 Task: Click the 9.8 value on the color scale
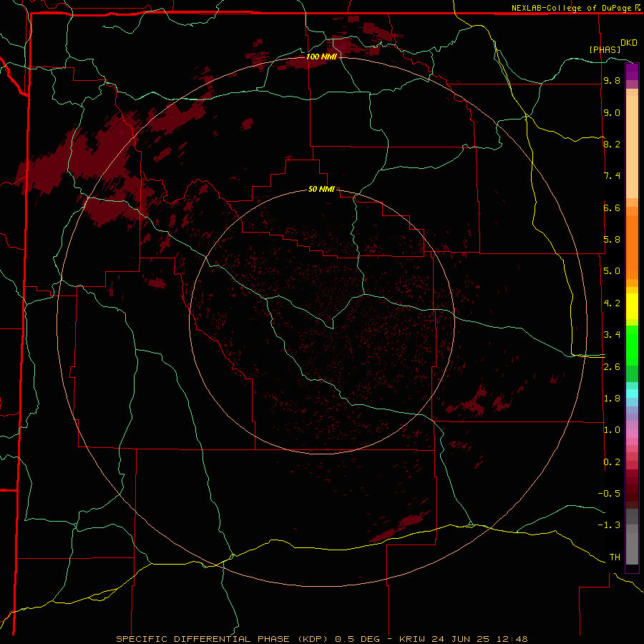(612, 80)
